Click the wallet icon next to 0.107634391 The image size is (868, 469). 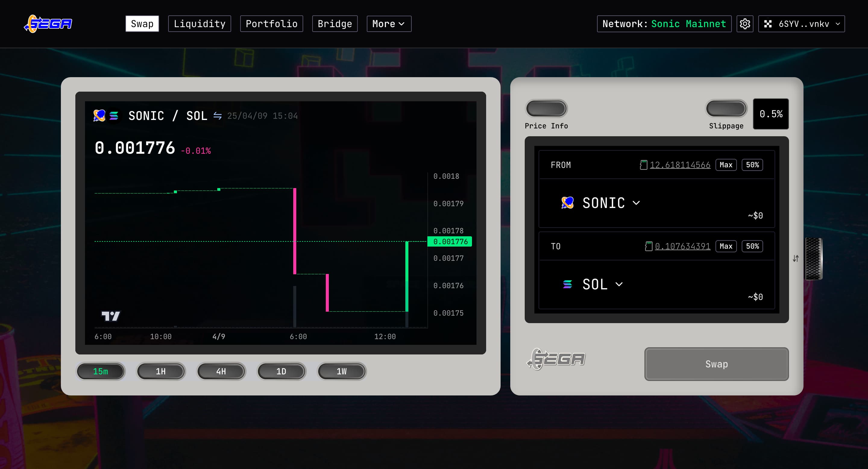point(648,246)
